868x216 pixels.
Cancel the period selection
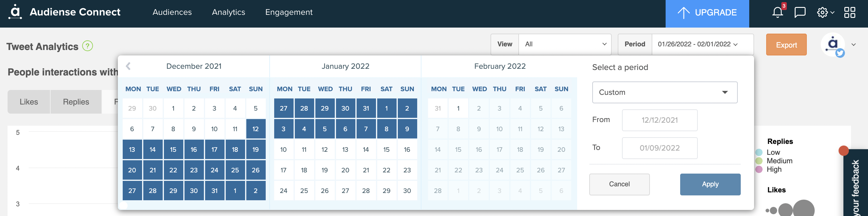coord(619,184)
